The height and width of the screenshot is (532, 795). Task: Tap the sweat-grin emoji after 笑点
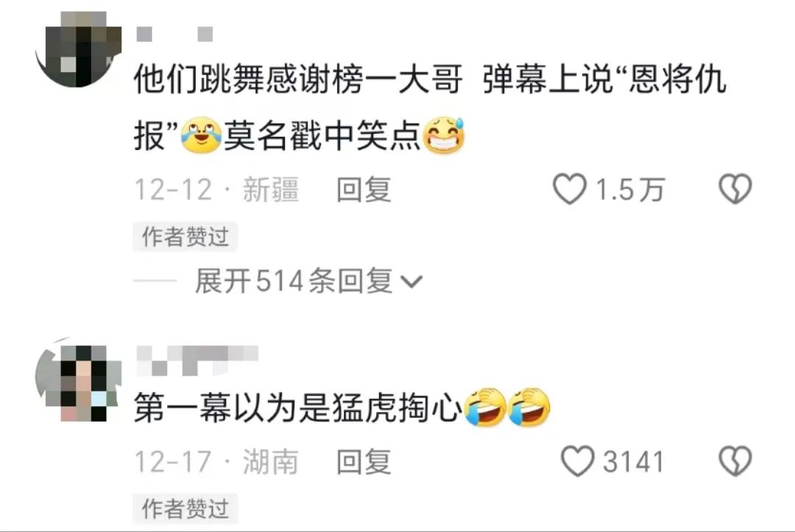tap(444, 135)
